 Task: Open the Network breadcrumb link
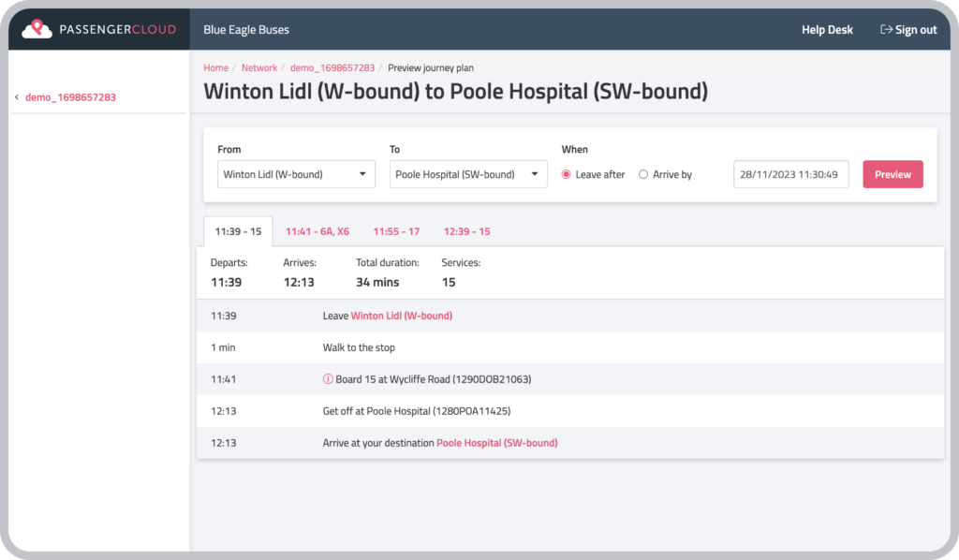point(259,68)
